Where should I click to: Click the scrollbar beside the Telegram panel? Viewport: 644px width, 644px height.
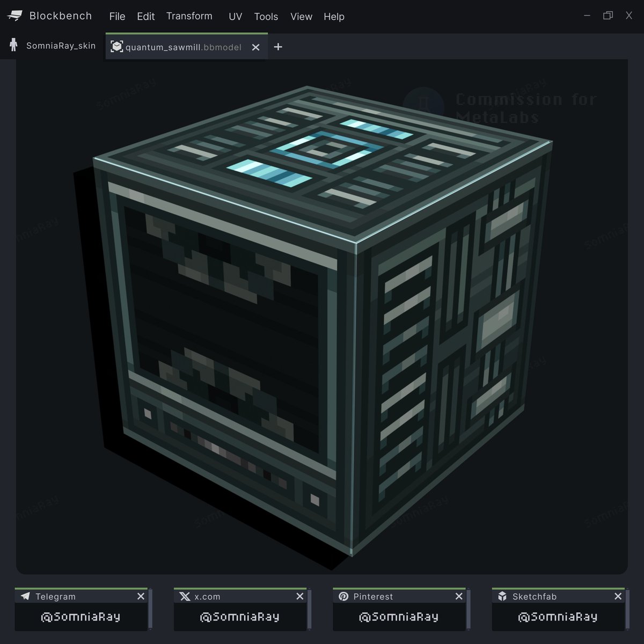(150, 609)
